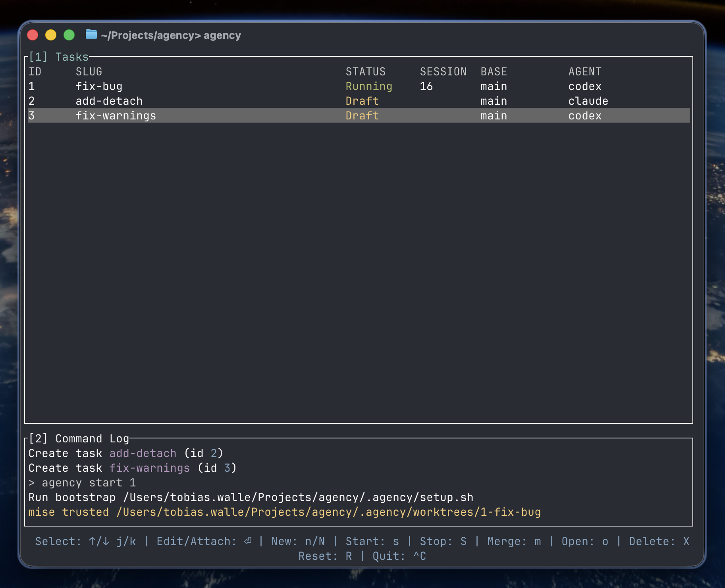Viewport: 725px width, 588px height.
Task: Click the AGENT column header
Action: (585, 72)
